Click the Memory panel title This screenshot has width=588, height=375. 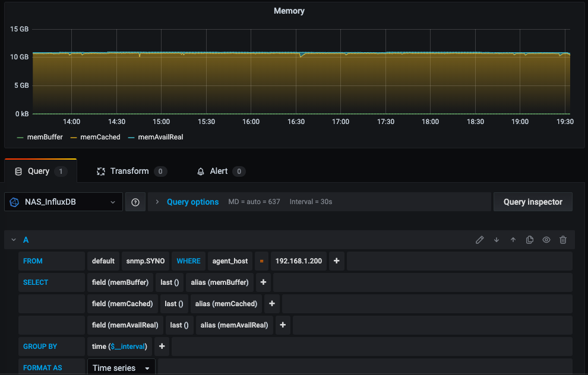(x=289, y=11)
